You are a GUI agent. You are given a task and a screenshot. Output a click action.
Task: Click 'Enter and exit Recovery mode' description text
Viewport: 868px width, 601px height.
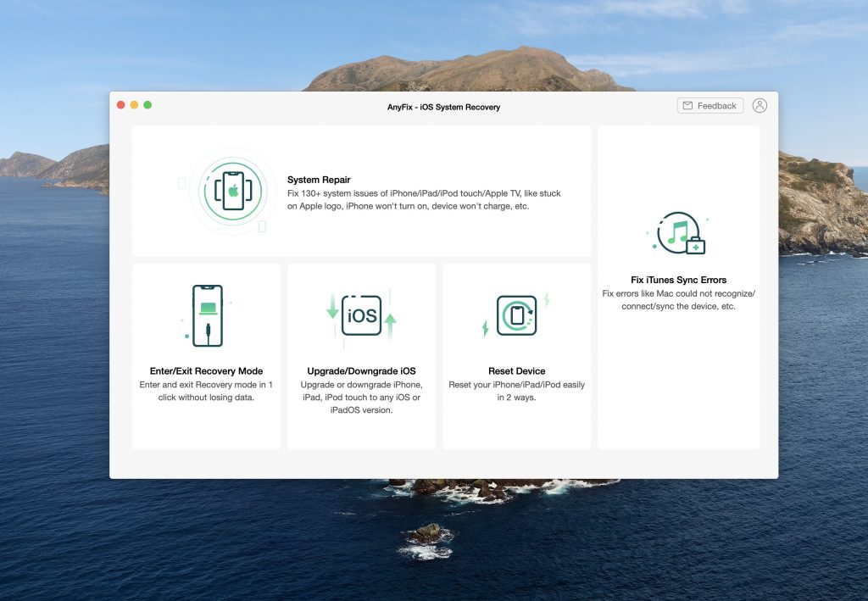206,392
